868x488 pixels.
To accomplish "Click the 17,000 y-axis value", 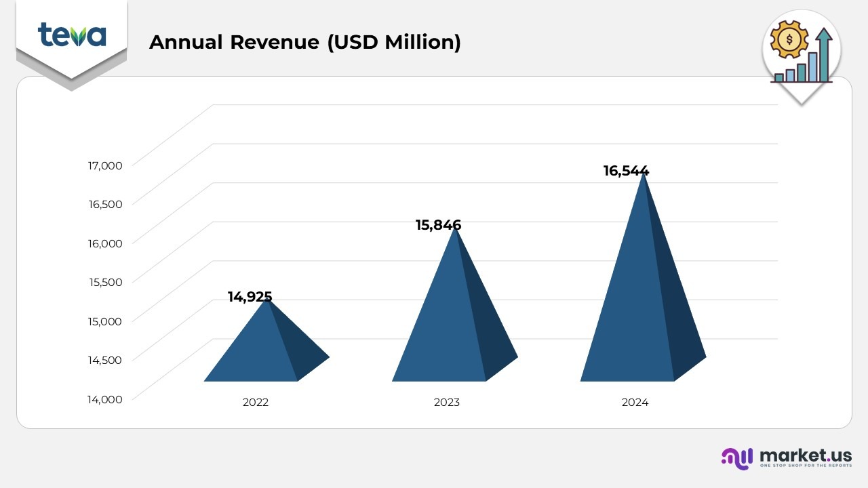I will (x=105, y=165).
